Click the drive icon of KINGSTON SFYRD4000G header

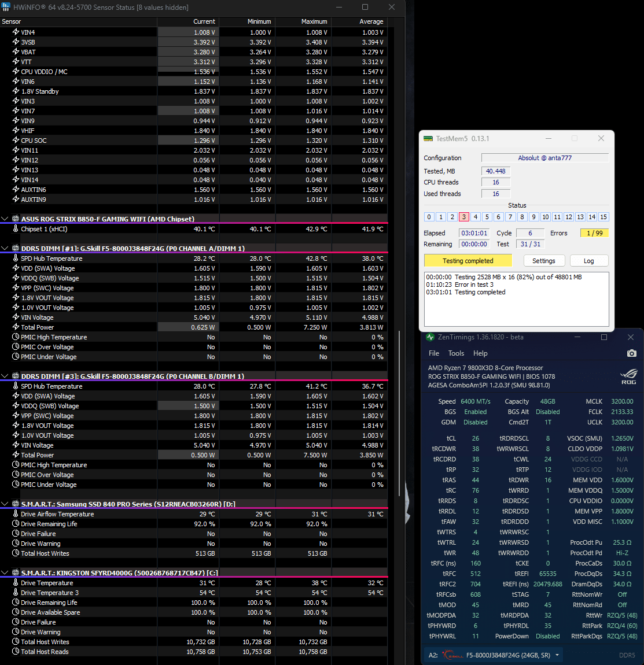click(16, 572)
